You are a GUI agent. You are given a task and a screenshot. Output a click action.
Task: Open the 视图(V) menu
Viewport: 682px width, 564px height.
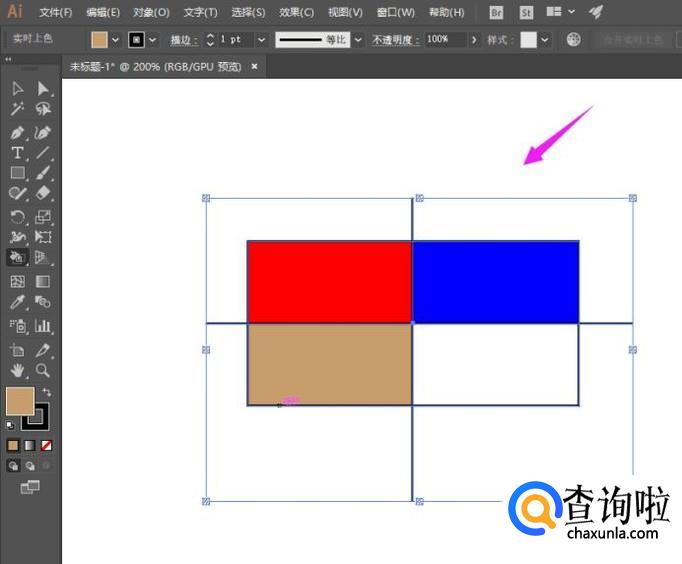tap(345, 12)
